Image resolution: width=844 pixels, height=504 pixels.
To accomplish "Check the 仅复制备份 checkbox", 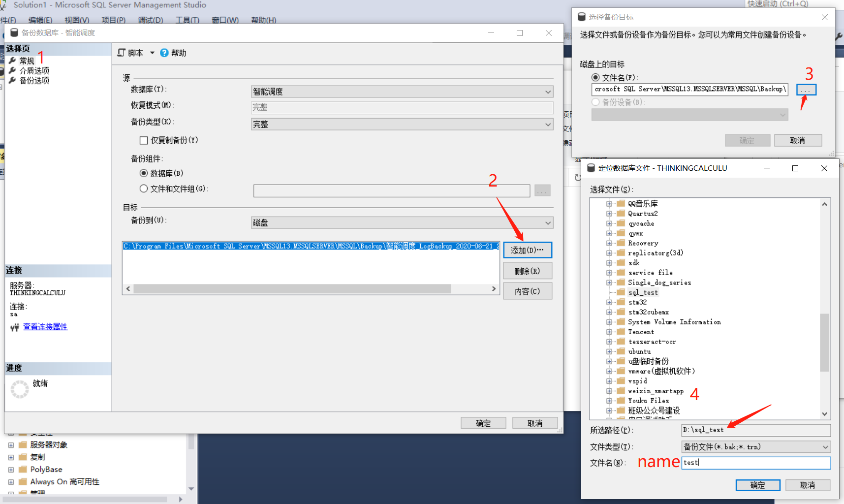I will point(144,140).
